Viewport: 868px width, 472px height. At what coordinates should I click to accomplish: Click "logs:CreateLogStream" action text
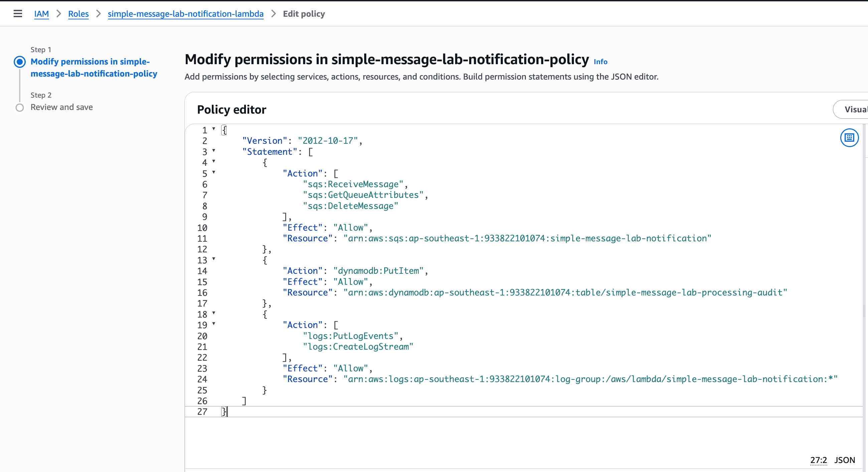[358, 347]
